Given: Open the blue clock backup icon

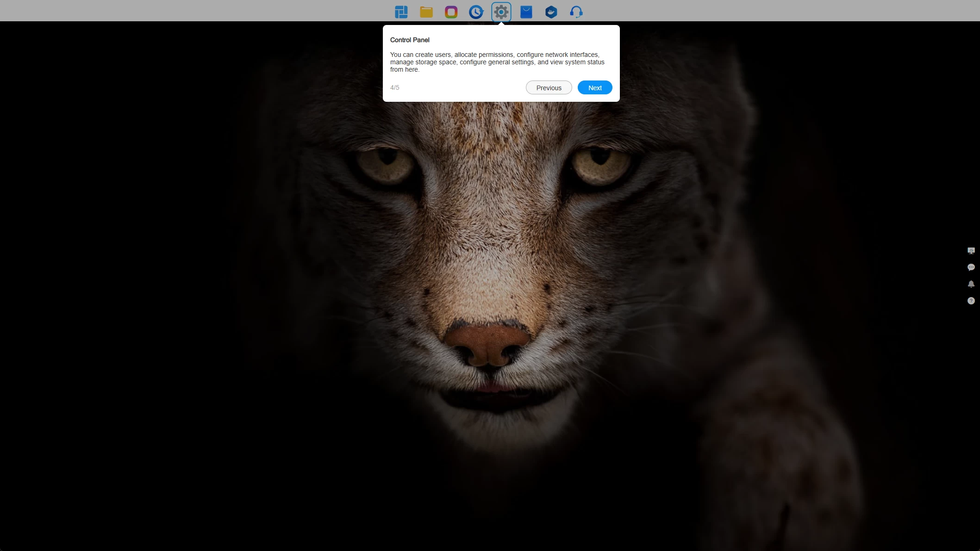Looking at the screenshot, I should 476,12.
